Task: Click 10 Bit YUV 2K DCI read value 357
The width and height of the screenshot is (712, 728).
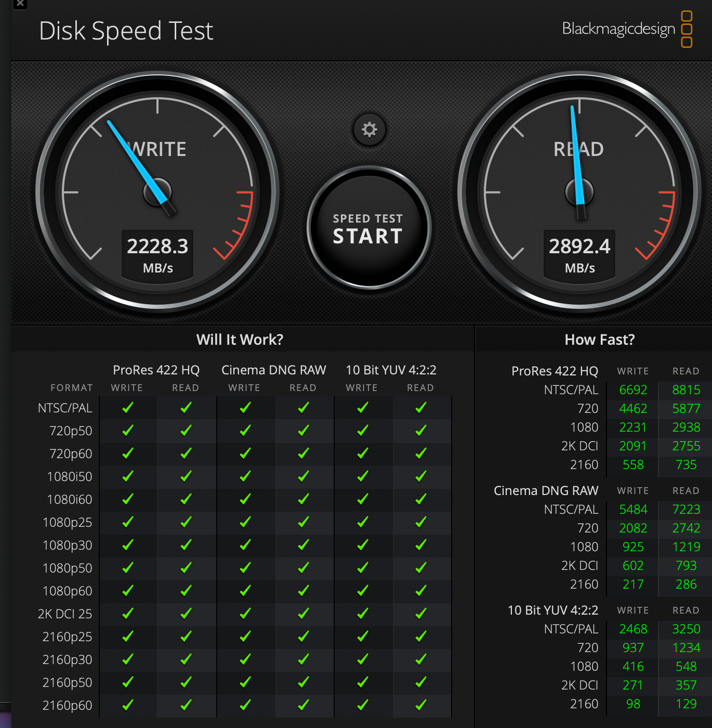Action: tap(687, 685)
